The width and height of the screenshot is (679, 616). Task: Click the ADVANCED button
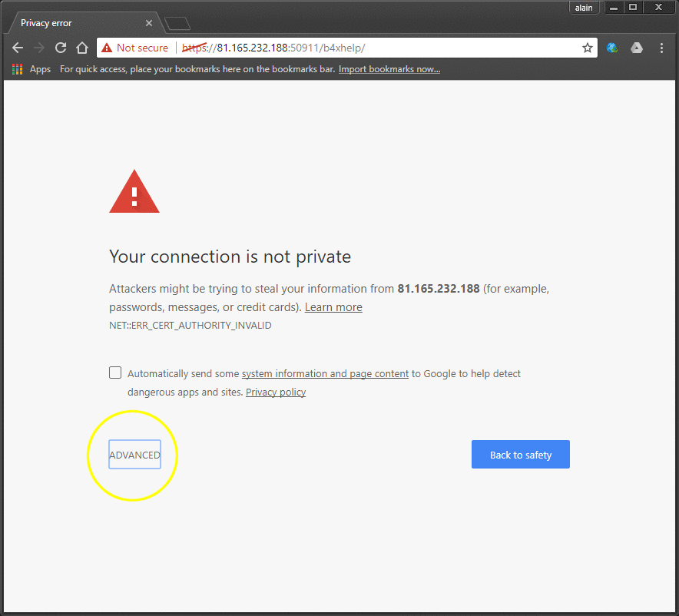coord(134,455)
